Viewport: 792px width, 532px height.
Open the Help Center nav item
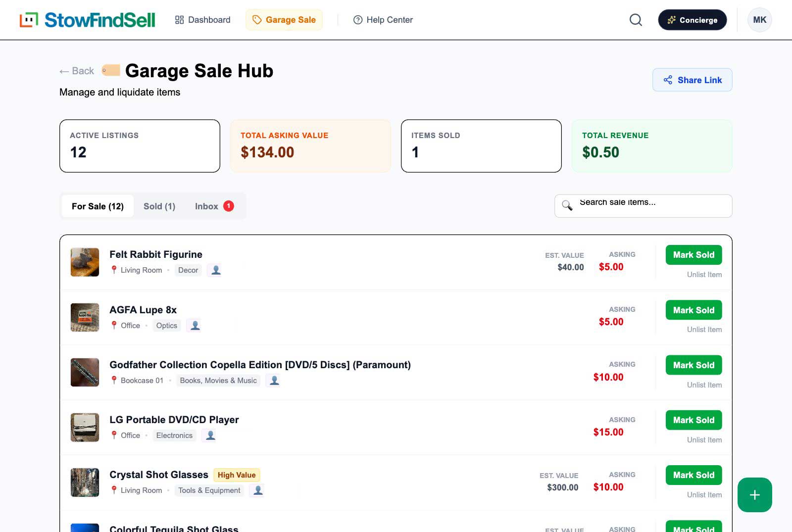tap(383, 20)
